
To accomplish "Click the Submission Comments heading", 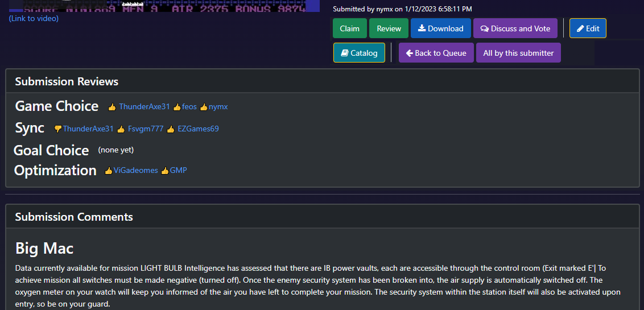I will (74, 217).
